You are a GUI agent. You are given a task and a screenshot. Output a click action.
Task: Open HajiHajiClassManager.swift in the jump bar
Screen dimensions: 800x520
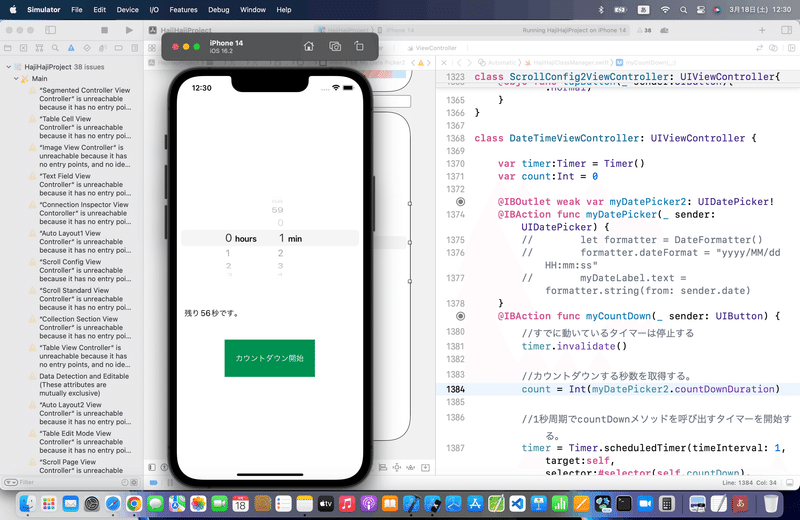click(x=567, y=63)
